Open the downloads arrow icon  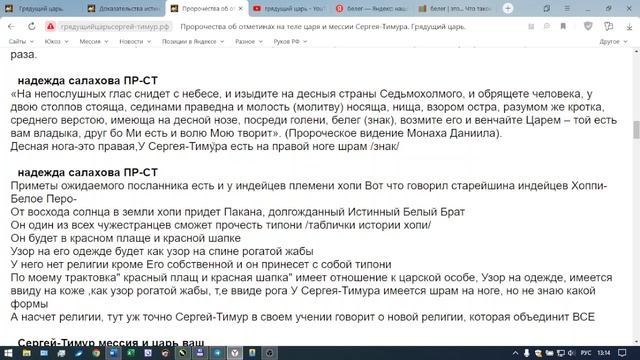tap(629, 27)
